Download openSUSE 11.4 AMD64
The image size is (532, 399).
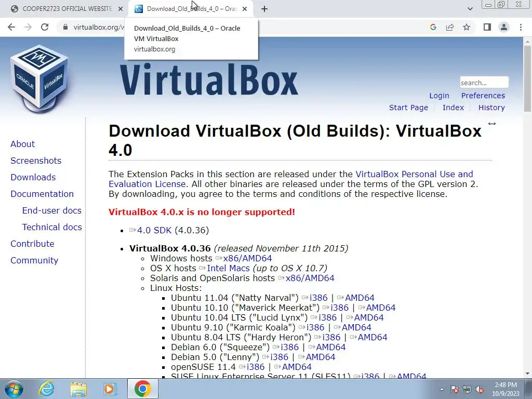pyautogui.click(x=297, y=367)
